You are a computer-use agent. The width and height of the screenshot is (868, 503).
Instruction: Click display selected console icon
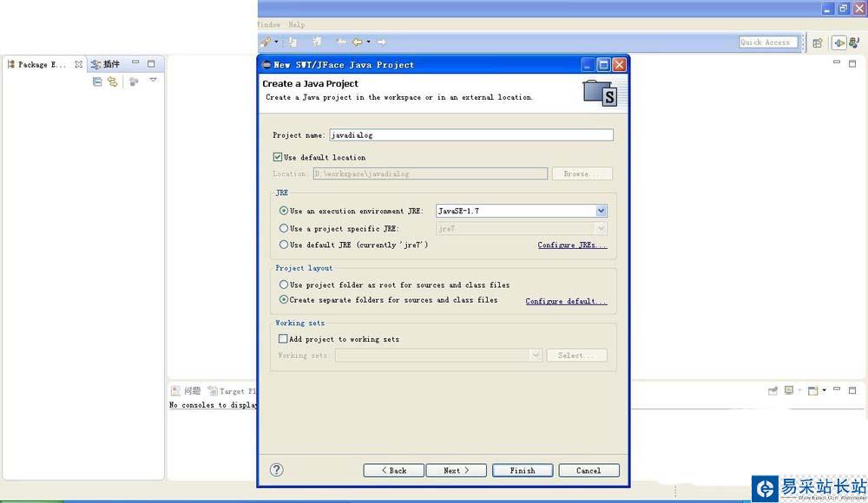pos(789,390)
